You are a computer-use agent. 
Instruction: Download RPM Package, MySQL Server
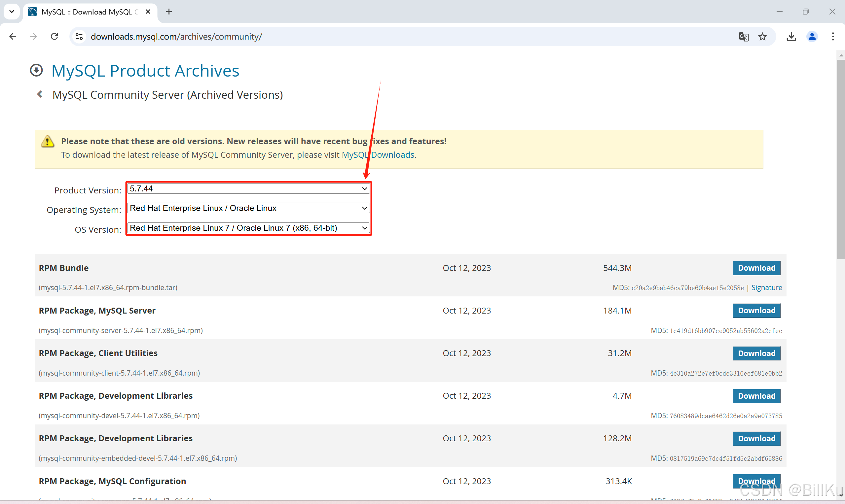click(x=756, y=310)
